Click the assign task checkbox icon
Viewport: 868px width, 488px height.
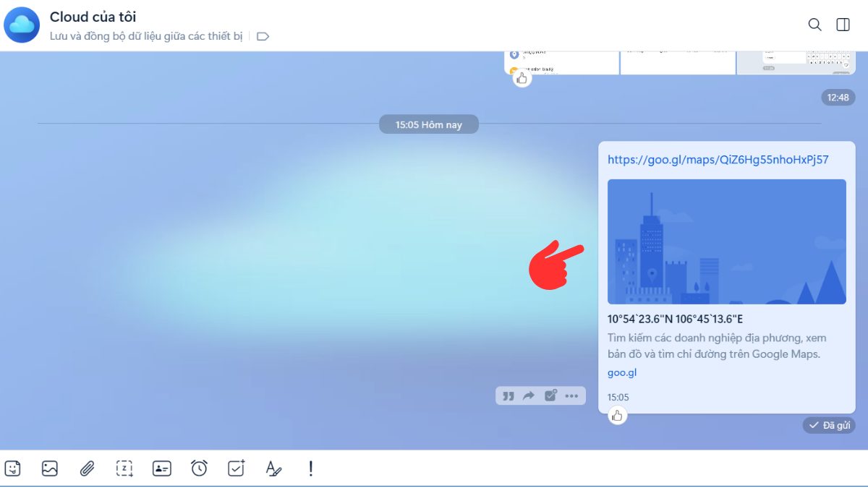pos(237,468)
